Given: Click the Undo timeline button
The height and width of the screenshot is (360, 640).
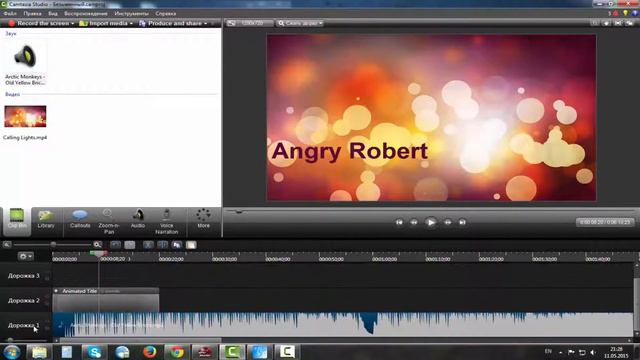Looking at the screenshot, I should [x=116, y=245].
